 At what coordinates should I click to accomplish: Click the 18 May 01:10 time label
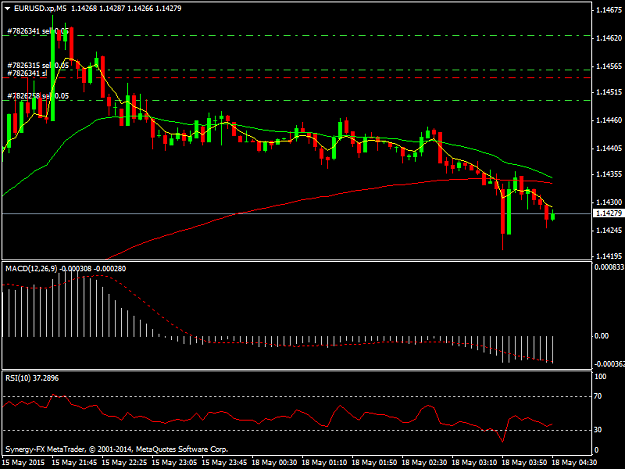[324, 463]
